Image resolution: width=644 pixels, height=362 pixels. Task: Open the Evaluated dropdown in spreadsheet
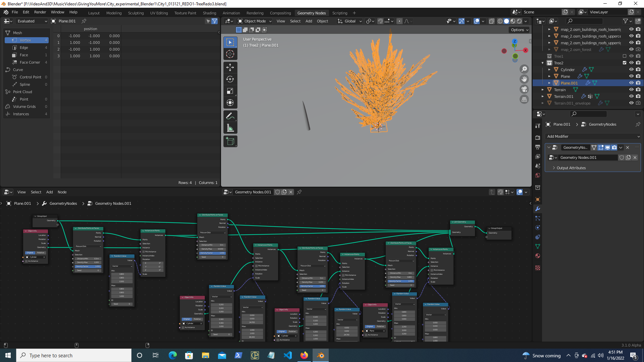point(32,21)
